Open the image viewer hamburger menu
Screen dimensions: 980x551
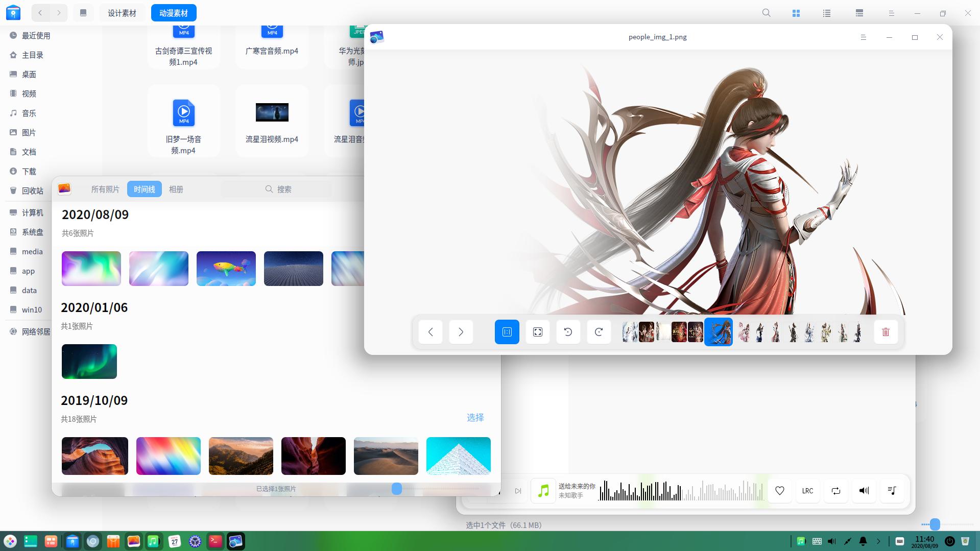point(864,37)
